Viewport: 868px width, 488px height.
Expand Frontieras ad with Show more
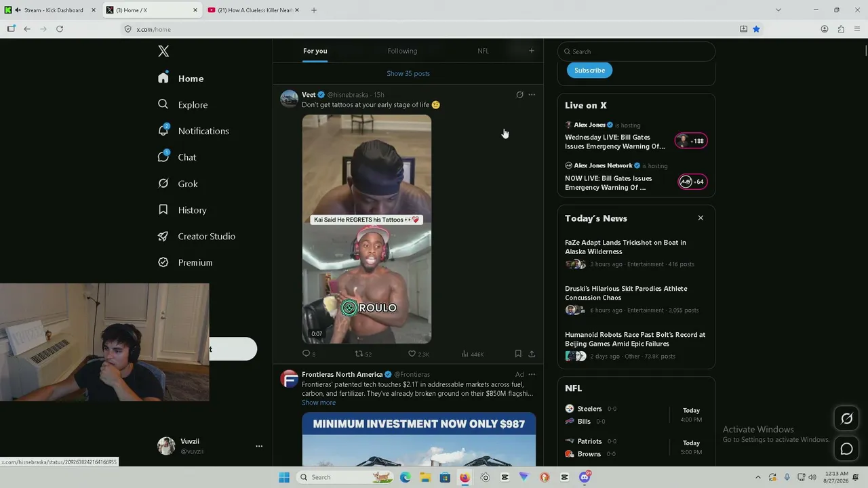pyautogui.click(x=319, y=403)
